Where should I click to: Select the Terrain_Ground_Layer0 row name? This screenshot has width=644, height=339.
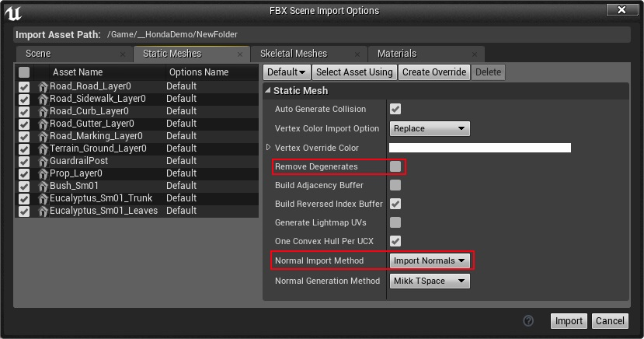pyautogui.click(x=98, y=149)
